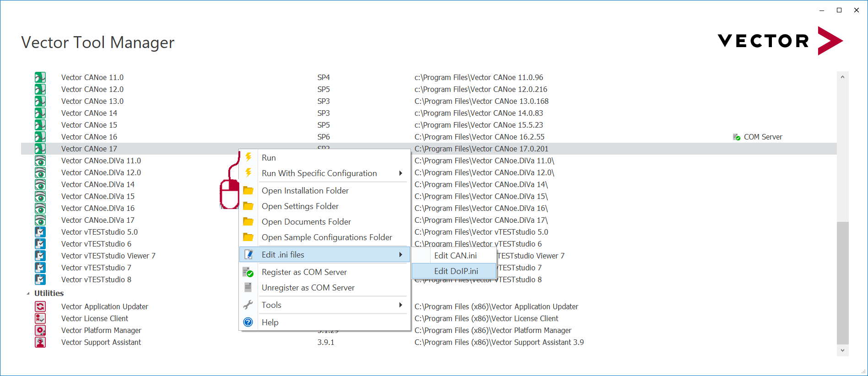Screen dimensions: 868x376
Task: Collapse the Utilities group
Action: pos(28,294)
